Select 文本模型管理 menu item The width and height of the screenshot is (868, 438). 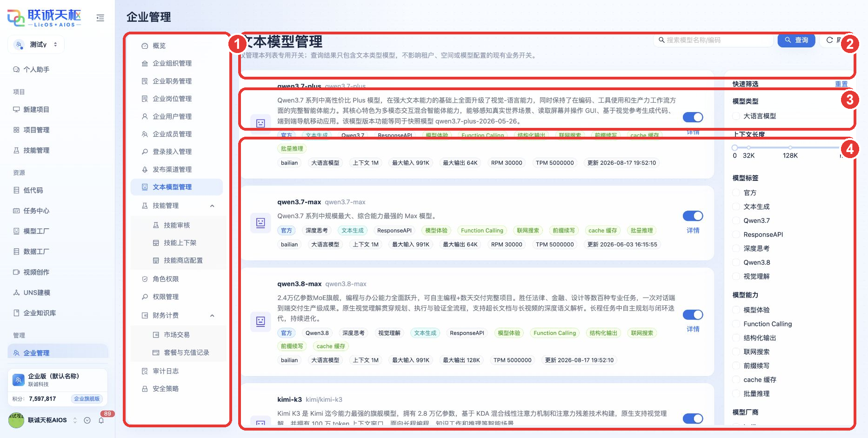pos(176,187)
